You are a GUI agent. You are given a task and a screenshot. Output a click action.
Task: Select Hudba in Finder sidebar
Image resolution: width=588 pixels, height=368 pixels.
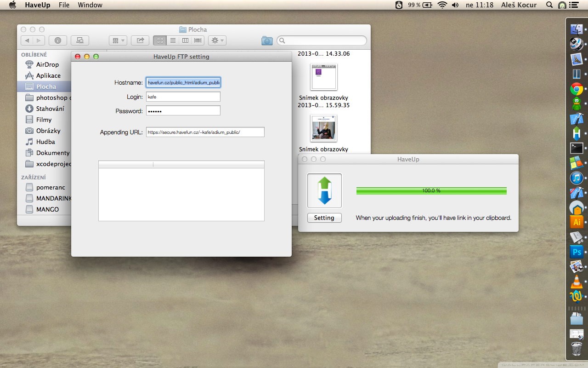coord(44,142)
